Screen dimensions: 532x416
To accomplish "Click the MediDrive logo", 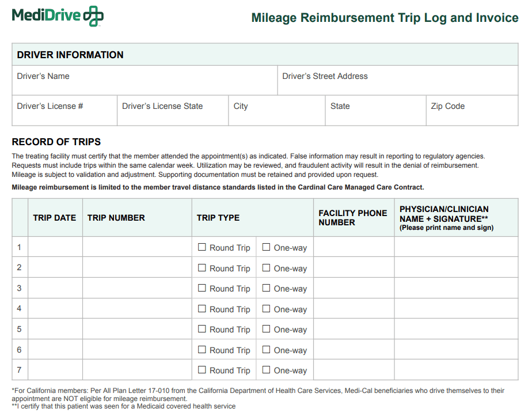I will [x=58, y=16].
